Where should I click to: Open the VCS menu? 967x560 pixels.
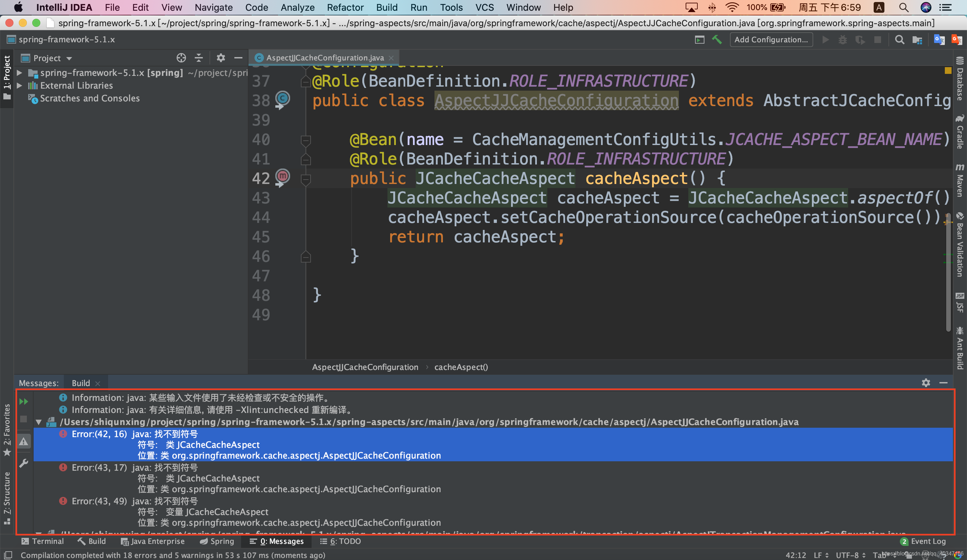[x=485, y=7]
